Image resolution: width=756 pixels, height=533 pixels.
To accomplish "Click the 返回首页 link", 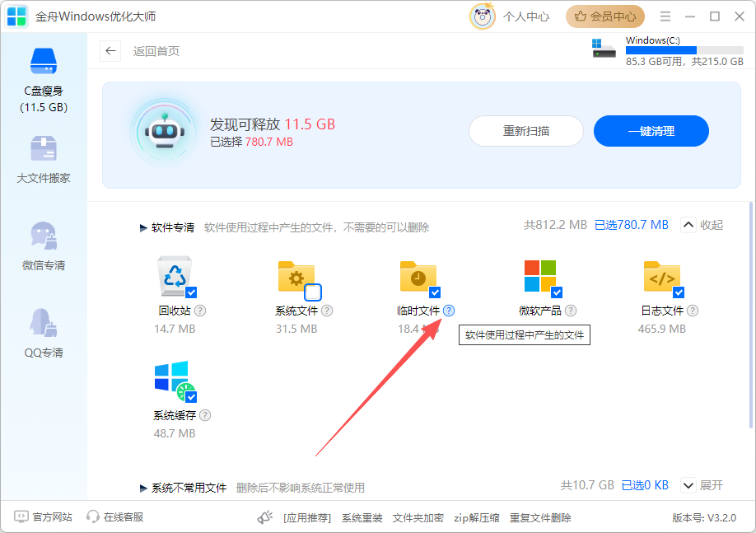I will (156, 51).
